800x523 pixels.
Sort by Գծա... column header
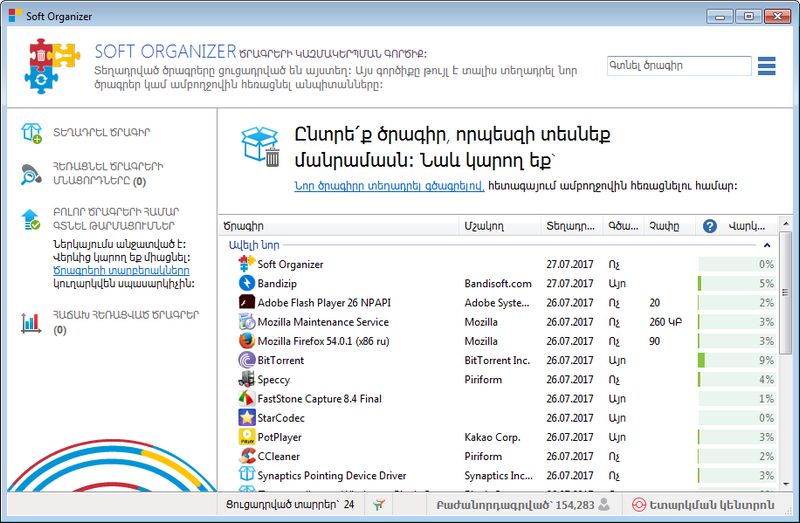coord(623,226)
